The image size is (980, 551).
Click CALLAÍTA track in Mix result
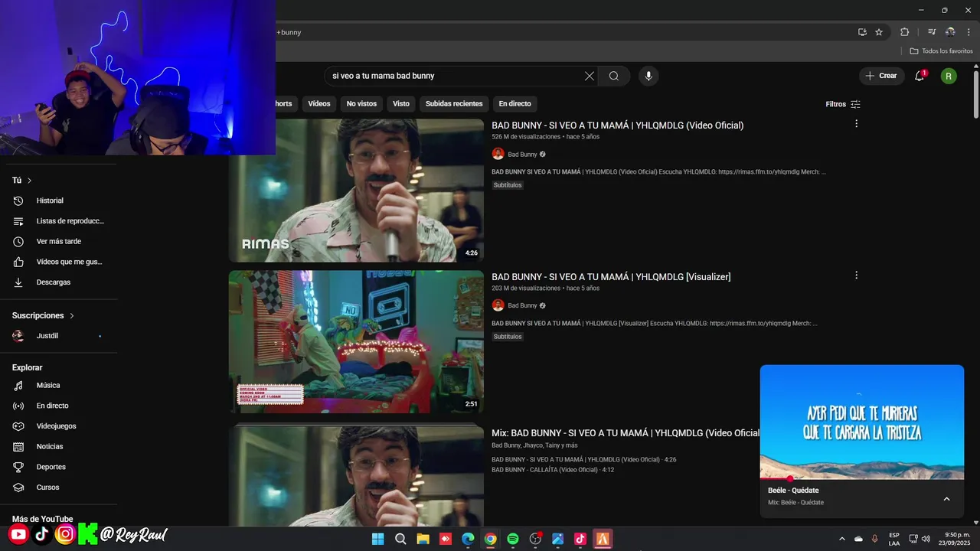(x=553, y=470)
